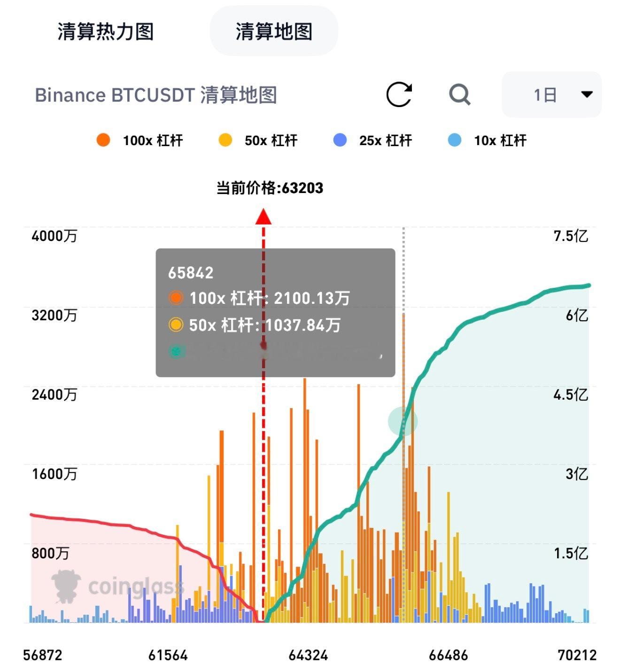Click the 1.5亿 right axis label

tap(571, 553)
